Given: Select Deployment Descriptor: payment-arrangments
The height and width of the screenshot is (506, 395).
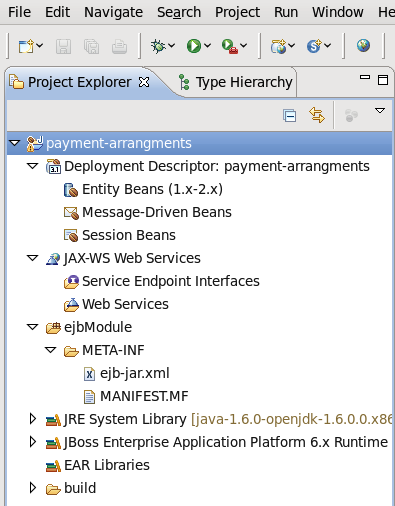Looking at the screenshot, I should pyautogui.click(x=217, y=166).
